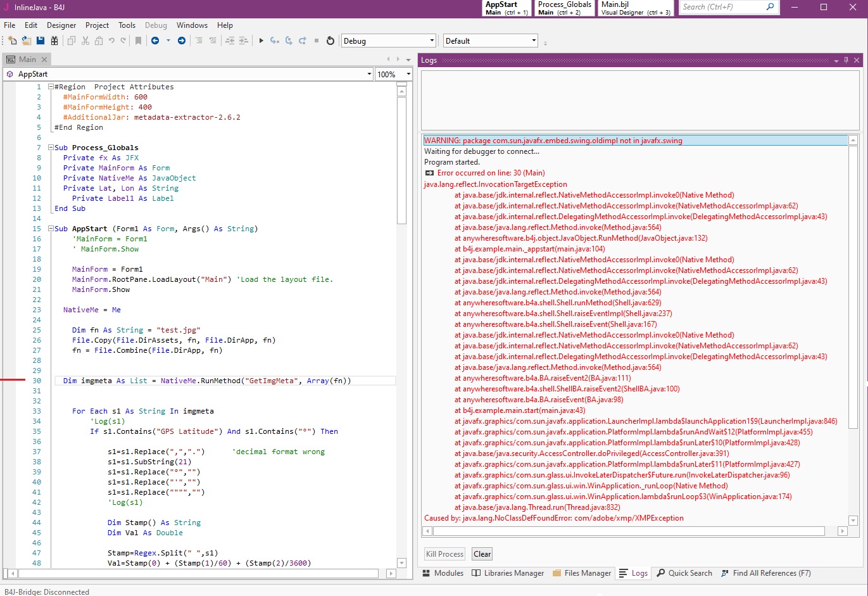Collapse the Sub AppStart code block
This screenshot has height=596, width=868.
click(51, 229)
